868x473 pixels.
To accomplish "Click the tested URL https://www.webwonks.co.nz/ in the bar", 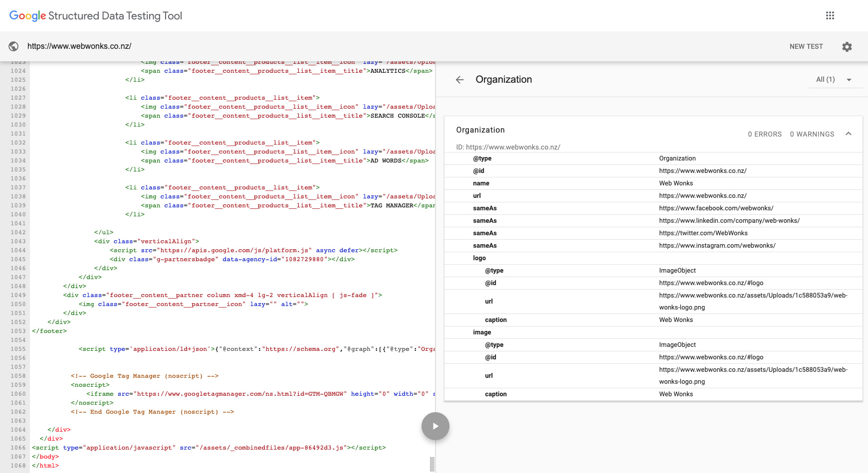I will 79,46.
